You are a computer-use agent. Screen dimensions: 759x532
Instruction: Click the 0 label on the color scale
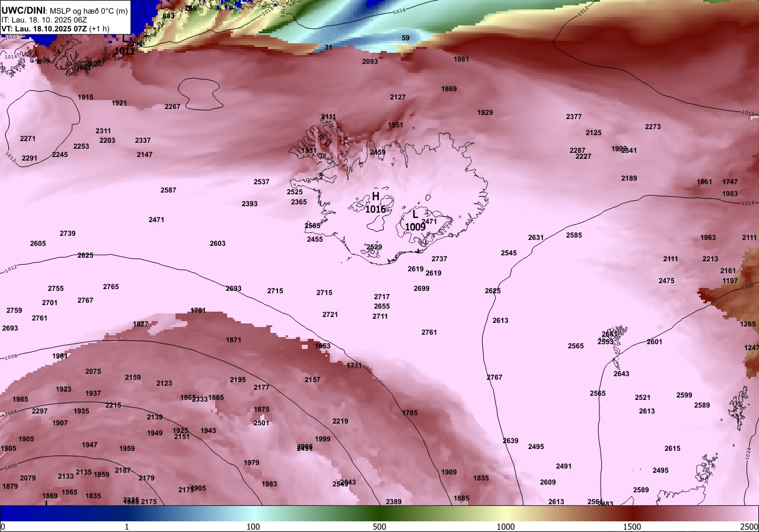(x=2, y=527)
